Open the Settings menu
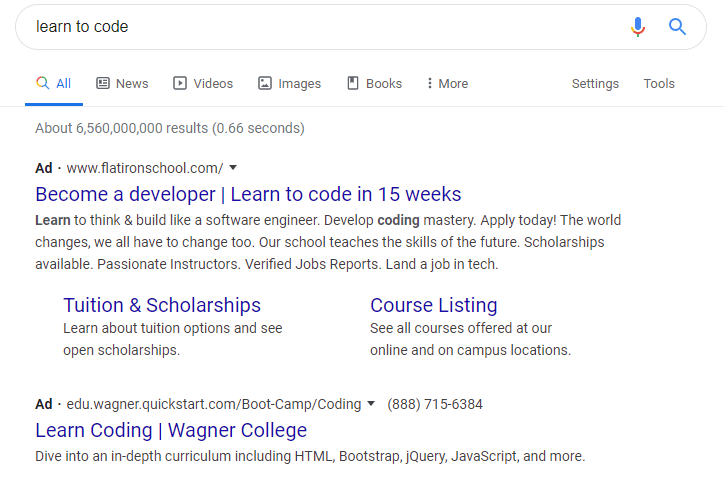The width and height of the screenshot is (724, 490). (595, 84)
